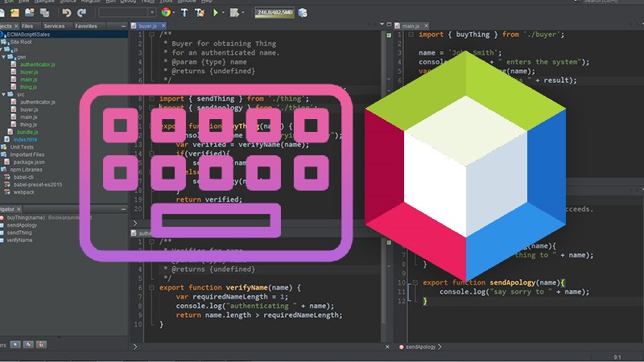Redo the edit via toolbar arrow

pos(81,13)
